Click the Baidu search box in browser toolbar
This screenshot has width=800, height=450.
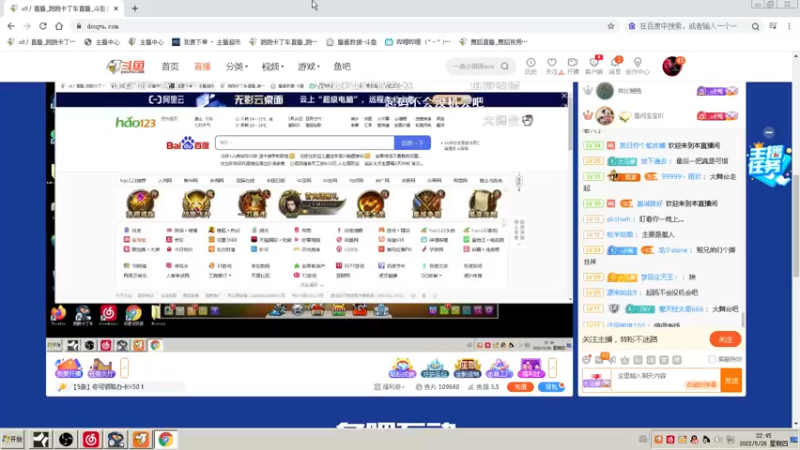click(686, 26)
